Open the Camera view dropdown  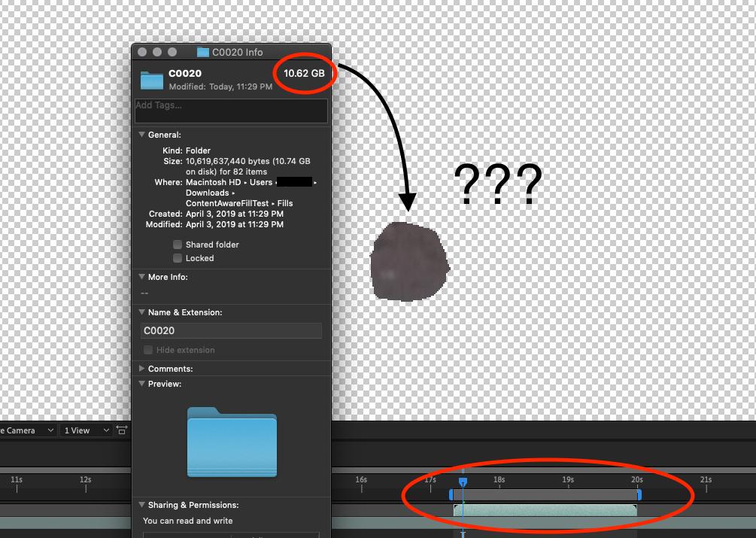(28, 430)
